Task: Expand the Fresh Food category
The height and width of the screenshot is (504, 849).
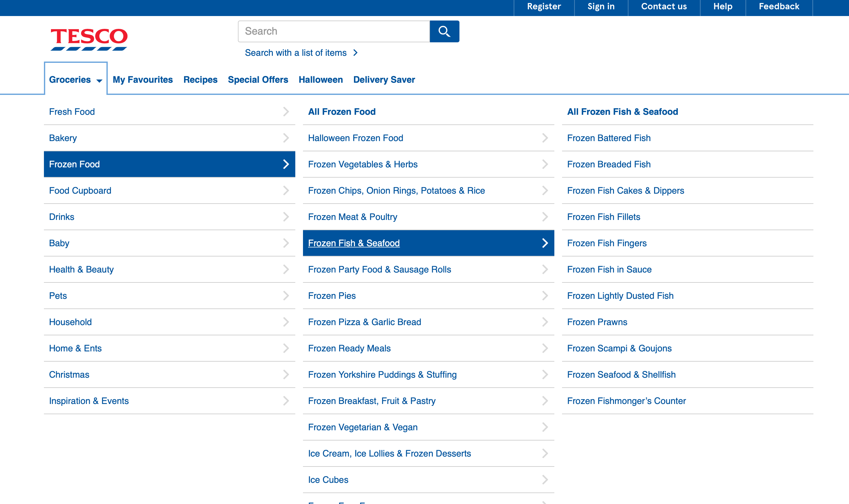Action: click(x=170, y=112)
